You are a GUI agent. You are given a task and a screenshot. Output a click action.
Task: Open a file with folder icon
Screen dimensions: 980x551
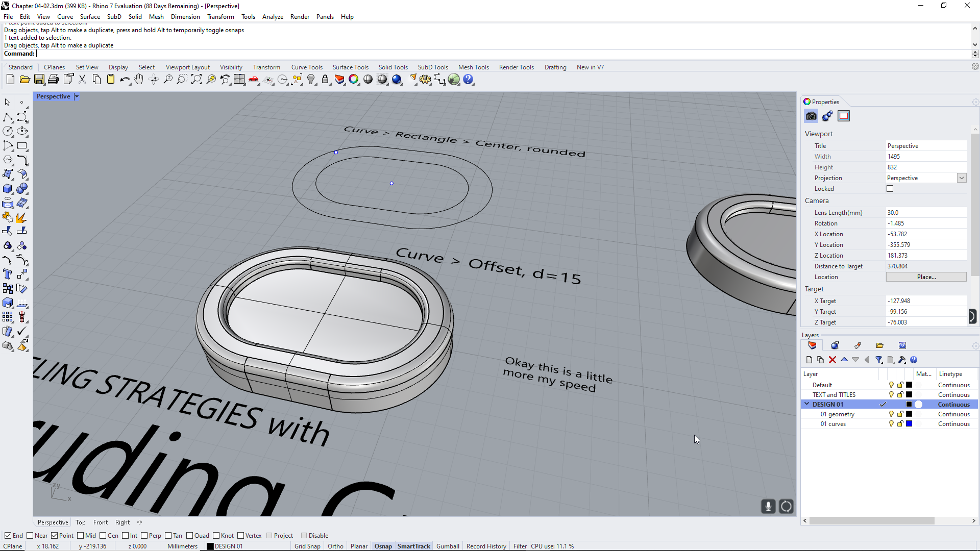[24, 80]
